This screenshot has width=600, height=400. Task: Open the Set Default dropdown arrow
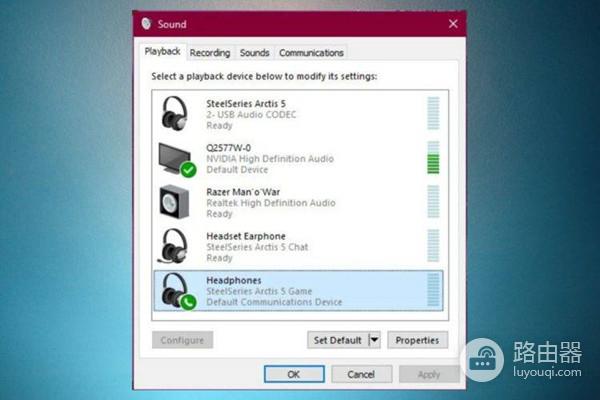(x=375, y=340)
